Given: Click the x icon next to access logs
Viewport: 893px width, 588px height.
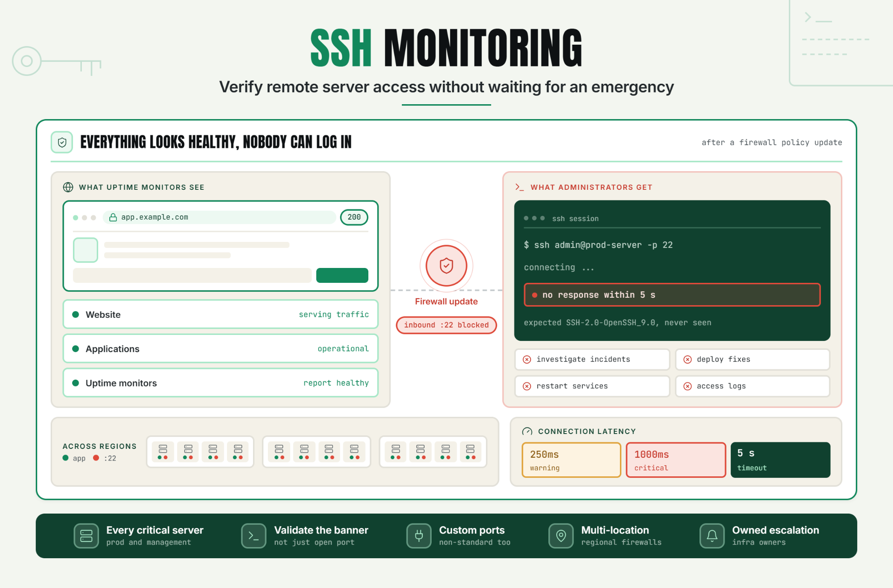Looking at the screenshot, I should [x=687, y=386].
